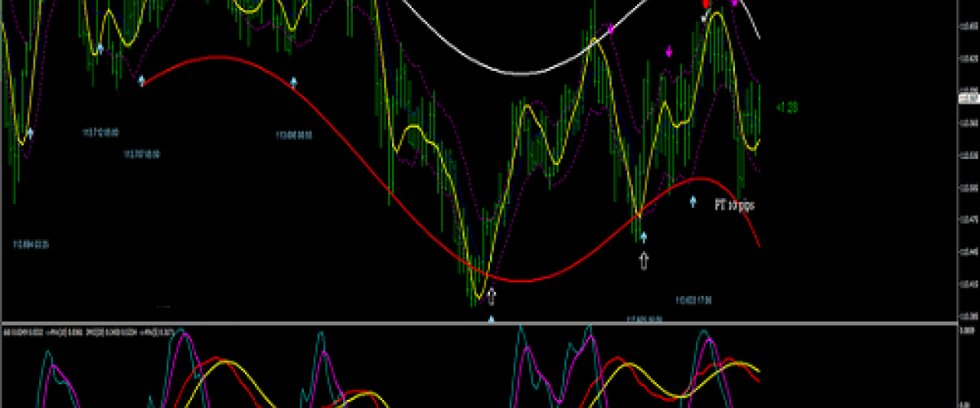Select the blue arrow beside PT 10 pips label
Image resolution: width=980 pixels, height=408 pixels.
point(693,201)
